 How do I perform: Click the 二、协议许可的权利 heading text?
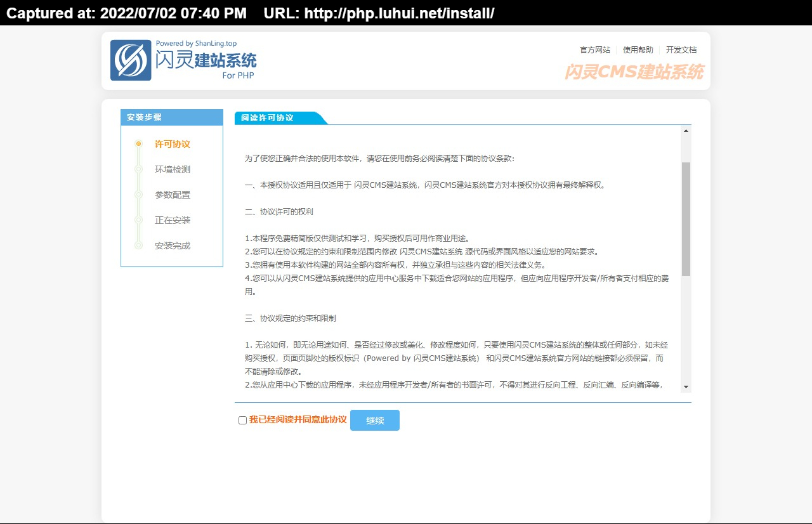279,212
